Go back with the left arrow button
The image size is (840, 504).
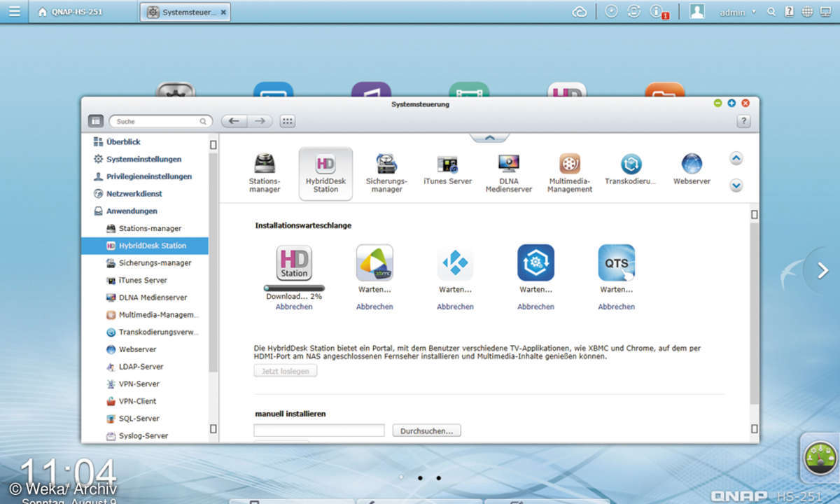(234, 121)
